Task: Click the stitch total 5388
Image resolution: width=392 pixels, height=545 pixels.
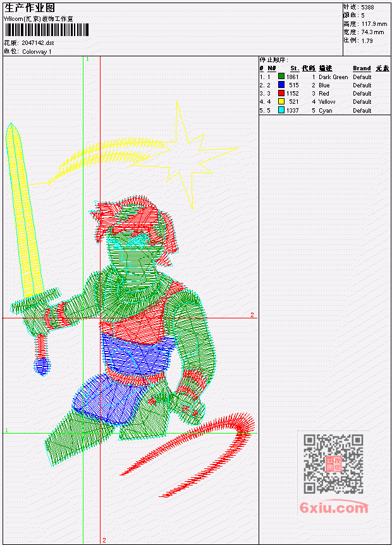Action: (x=367, y=8)
